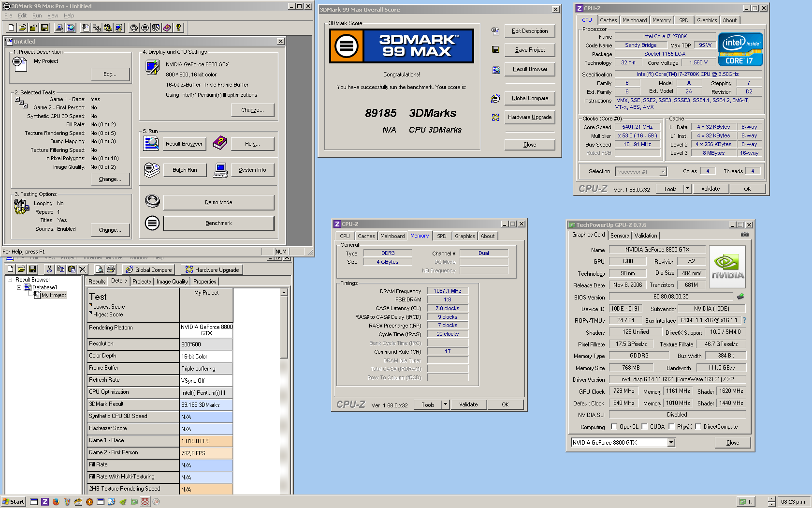Click the Start button on the taskbar
The height and width of the screenshot is (508, 812).
pyautogui.click(x=13, y=502)
